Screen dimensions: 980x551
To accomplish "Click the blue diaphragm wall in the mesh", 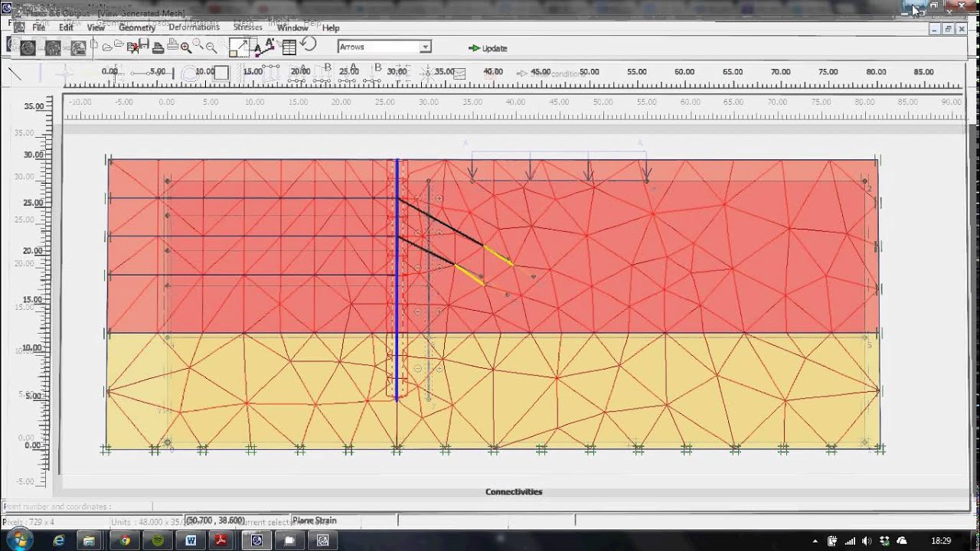I will [x=397, y=279].
